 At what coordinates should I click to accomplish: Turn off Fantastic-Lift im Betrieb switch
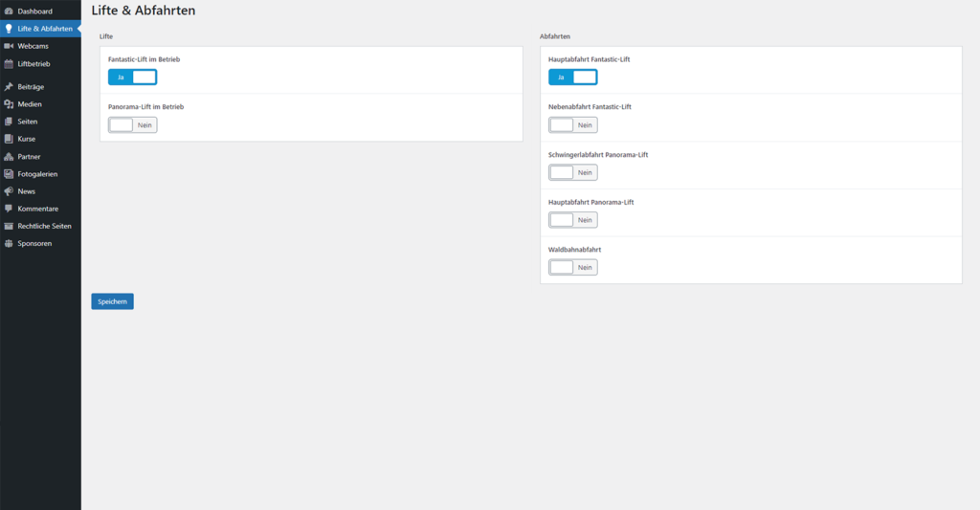point(132,77)
